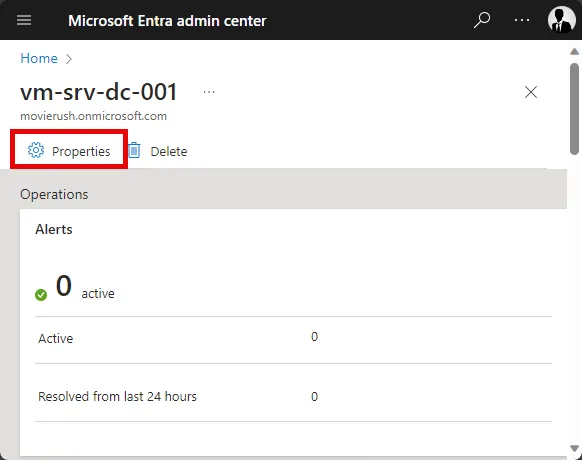Open the user account avatar
Screen dimensions: 582x460
pos(562,19)
